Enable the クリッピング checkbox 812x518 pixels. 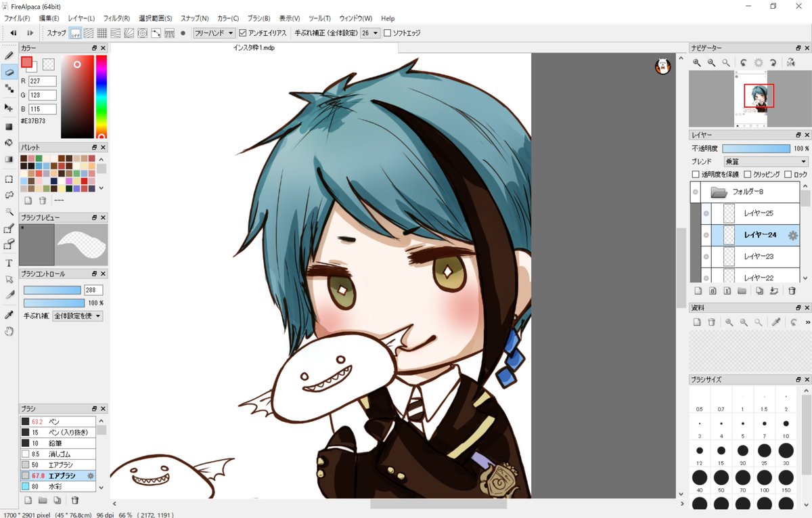tap(748, 174)
